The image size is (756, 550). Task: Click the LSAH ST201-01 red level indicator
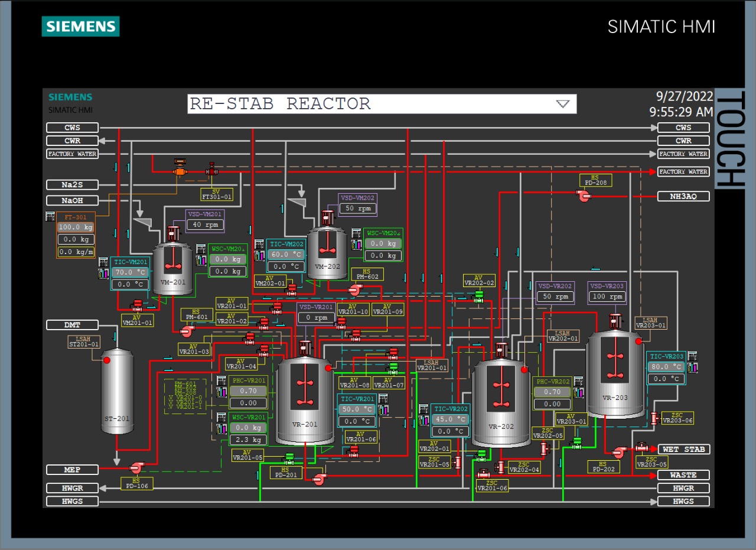tap(107, 360)
